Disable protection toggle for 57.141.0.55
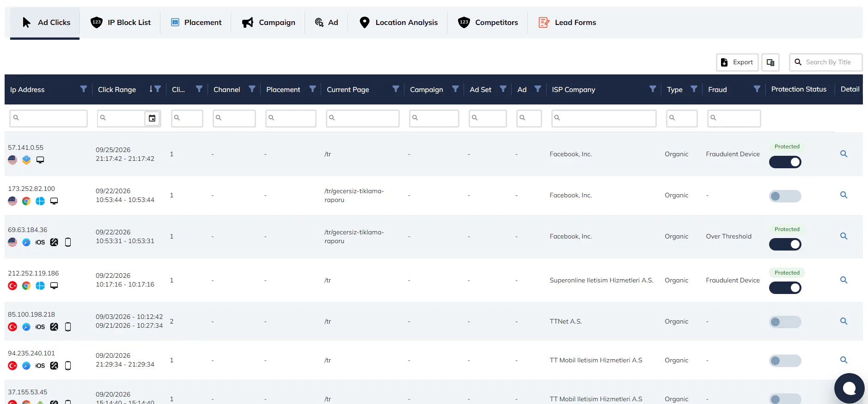 point(785,162)
